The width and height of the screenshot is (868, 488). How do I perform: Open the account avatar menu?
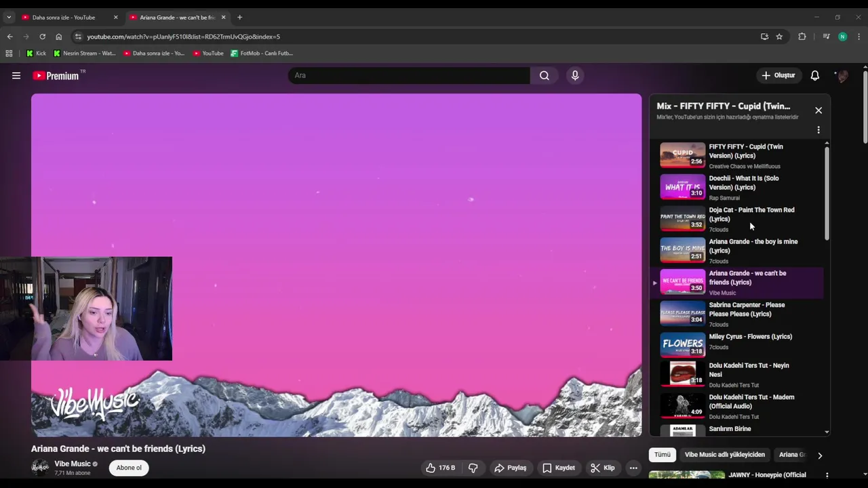point(842,75)
